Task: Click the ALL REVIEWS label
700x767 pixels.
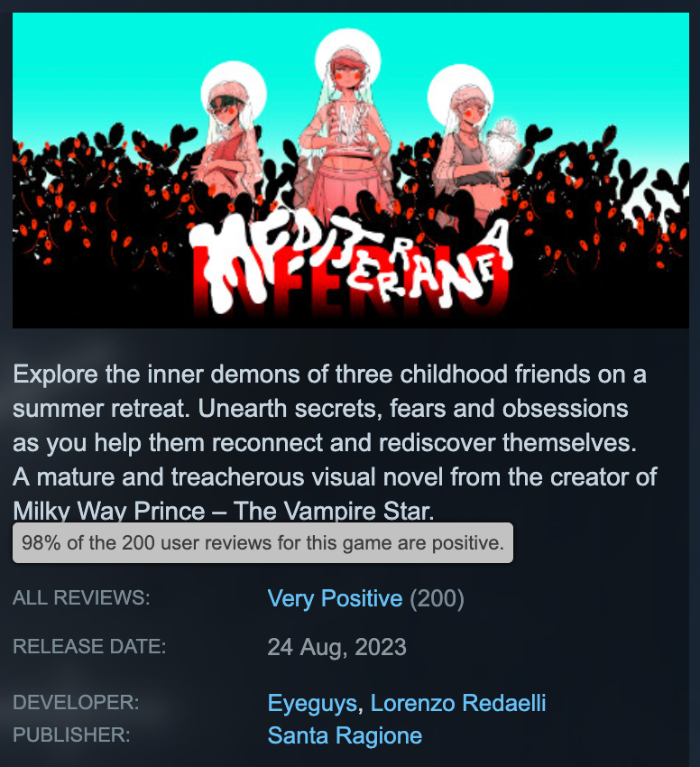Action: pos(81,598)
